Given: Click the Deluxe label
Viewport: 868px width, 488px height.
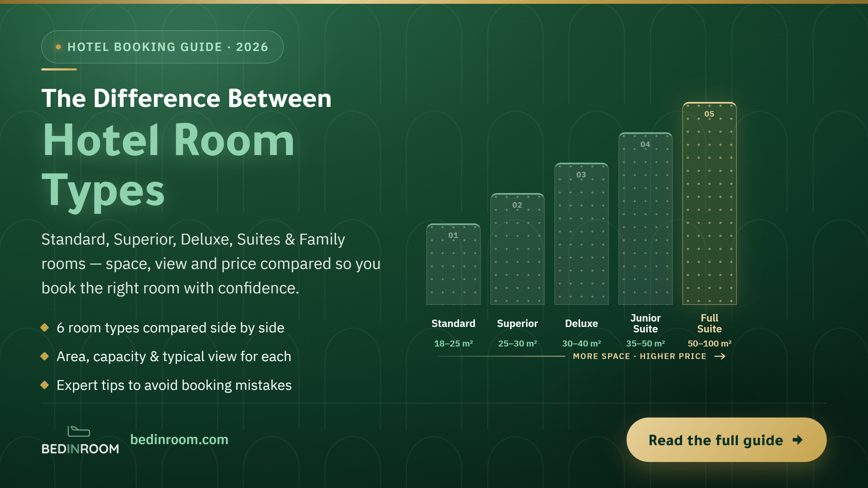Looking at the screenshot, I should click(x=581, y=323).
